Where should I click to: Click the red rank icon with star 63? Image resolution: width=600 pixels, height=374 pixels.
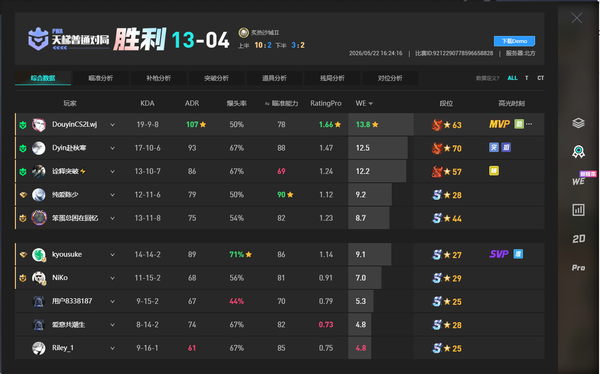[x=437, y=125]
